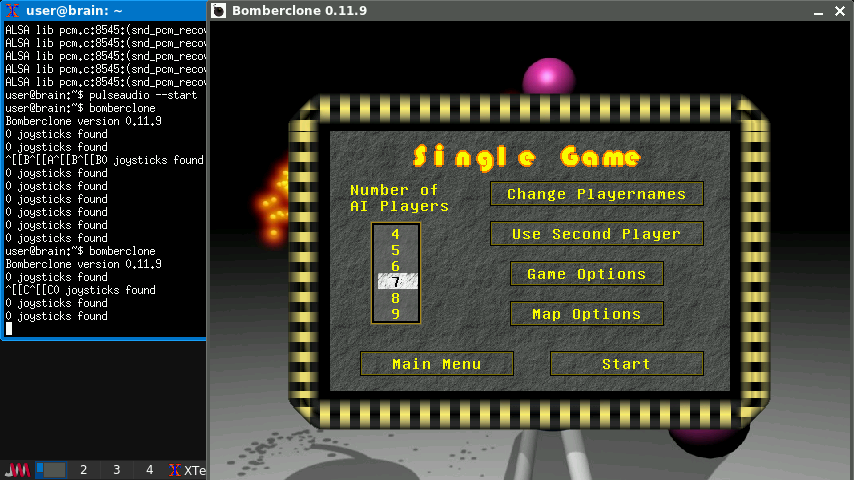Start the single game

[626, 364]
